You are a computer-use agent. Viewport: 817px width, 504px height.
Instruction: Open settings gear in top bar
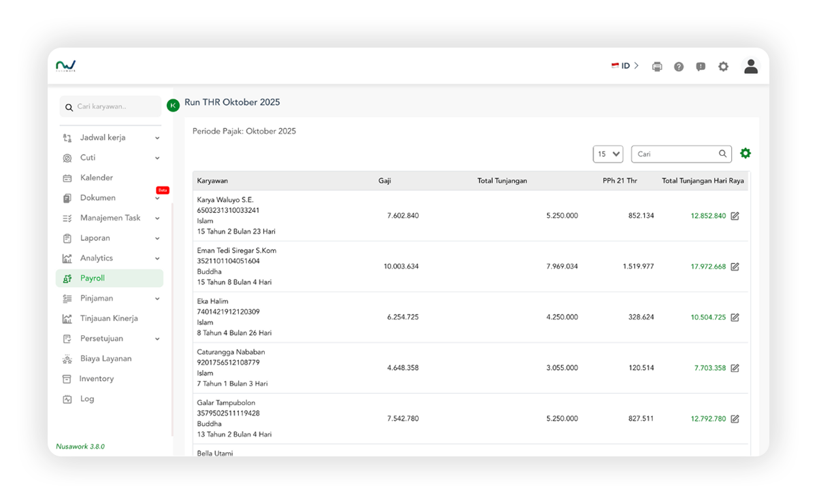click(x=723, y=67)
